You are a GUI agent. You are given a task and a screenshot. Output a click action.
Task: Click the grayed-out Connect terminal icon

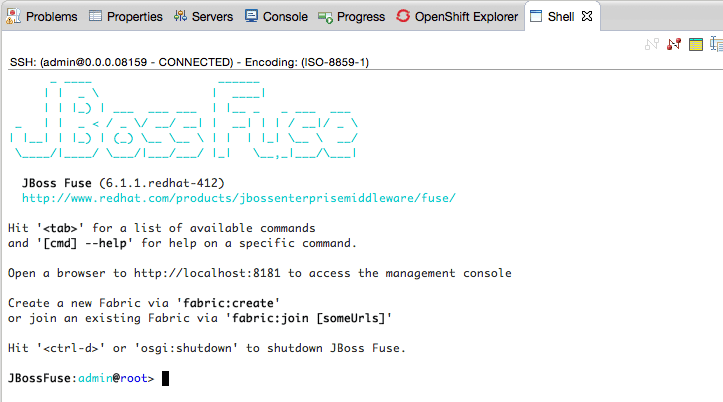click(x=652, y=44)
